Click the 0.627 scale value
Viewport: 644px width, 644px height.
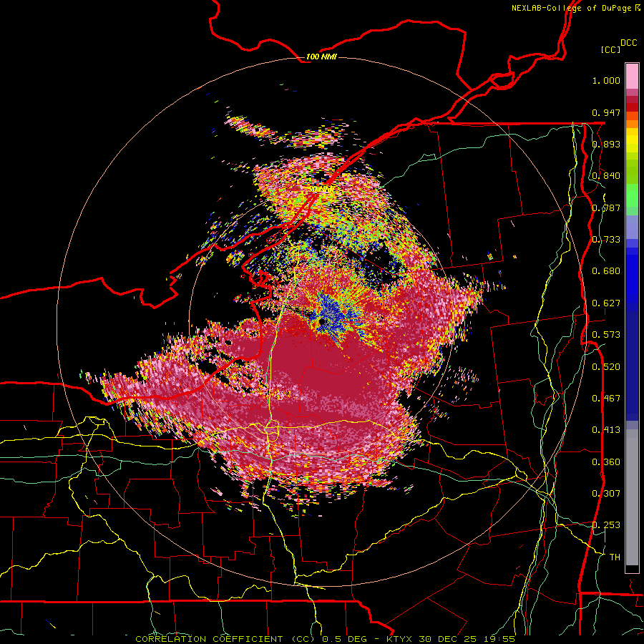tap(606, 303)
